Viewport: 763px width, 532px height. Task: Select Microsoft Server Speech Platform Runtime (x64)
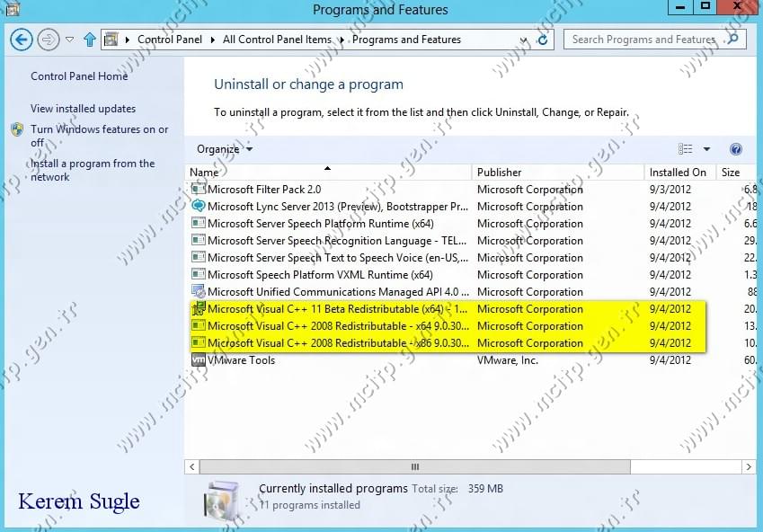tap(471, 224)
